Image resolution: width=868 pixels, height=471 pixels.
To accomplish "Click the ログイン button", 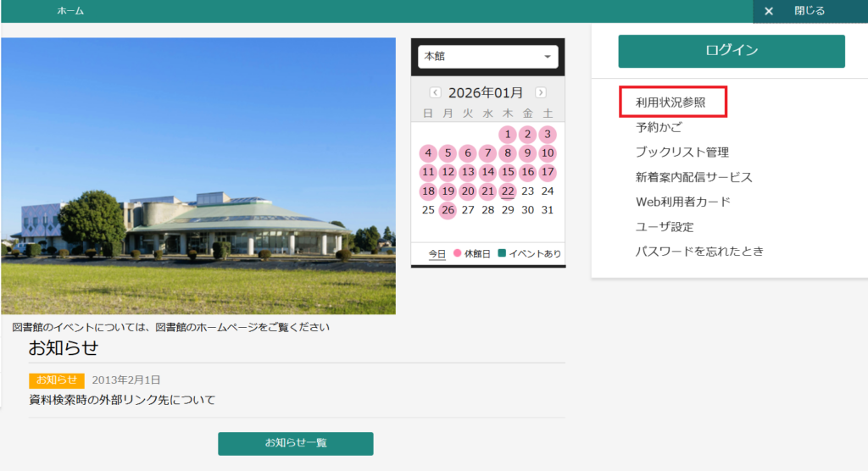I will click(731, 51).
